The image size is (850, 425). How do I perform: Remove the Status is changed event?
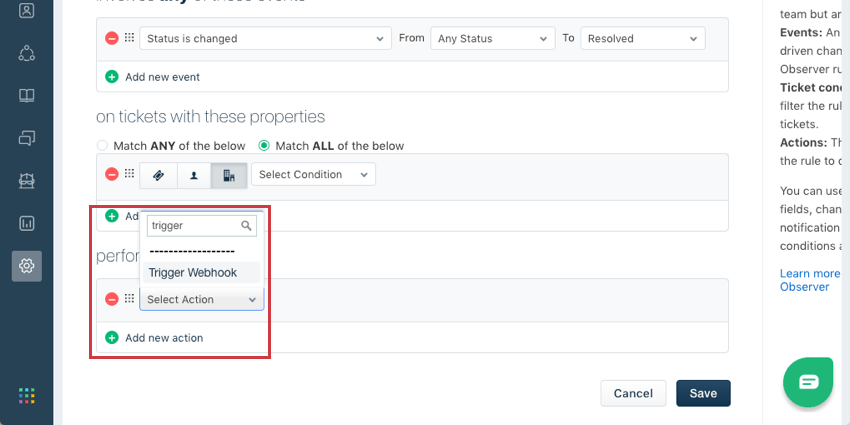coord(112,38)
